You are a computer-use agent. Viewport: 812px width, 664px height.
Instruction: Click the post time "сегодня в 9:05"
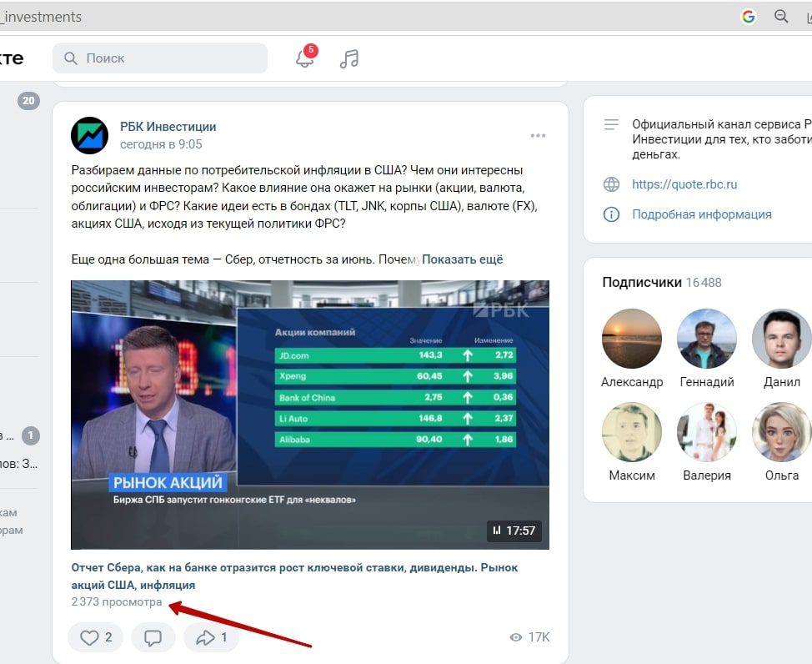click(161, 144)
